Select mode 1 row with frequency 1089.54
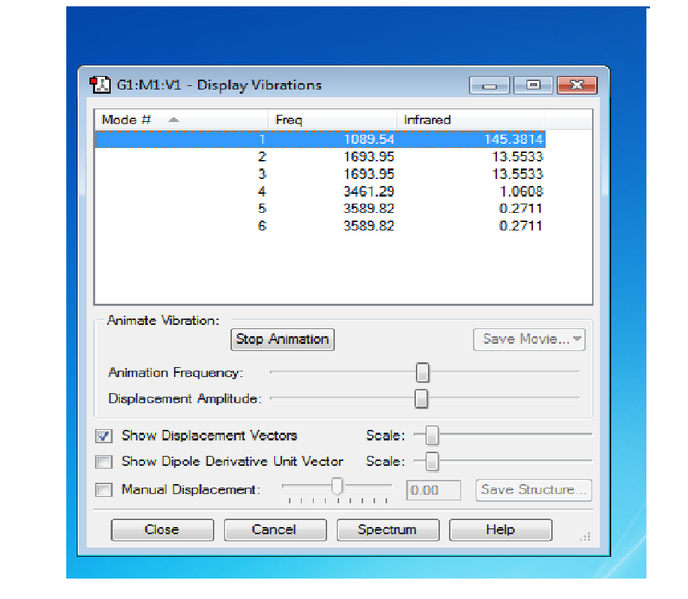This screenshot has height=599, width=688. coord(320,139)
